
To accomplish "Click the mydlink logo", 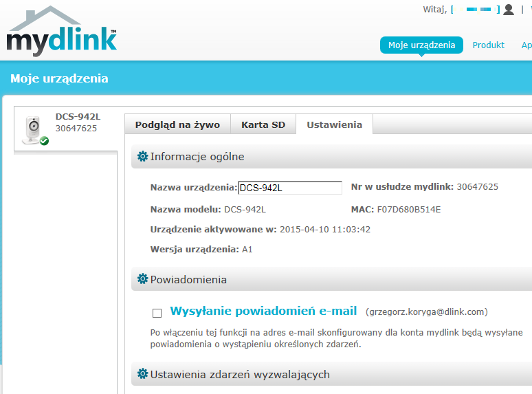I will point(62,31).
